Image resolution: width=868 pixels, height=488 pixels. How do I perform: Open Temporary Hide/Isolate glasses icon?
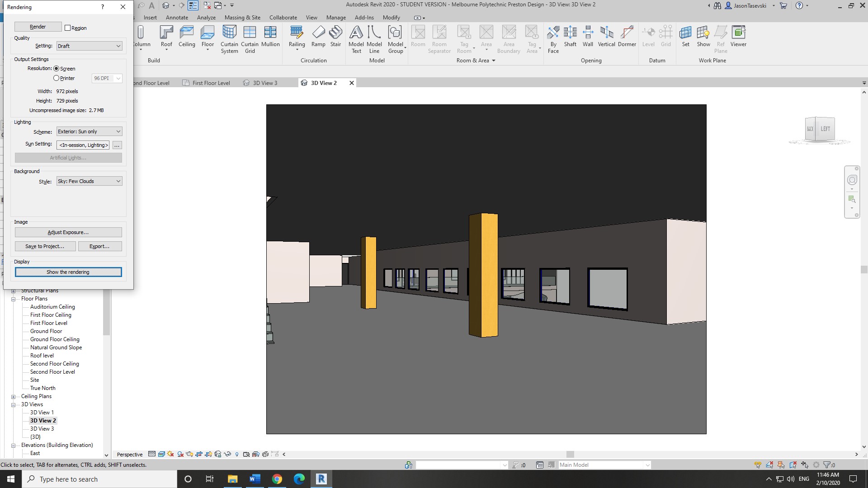(x=227, y=454)
